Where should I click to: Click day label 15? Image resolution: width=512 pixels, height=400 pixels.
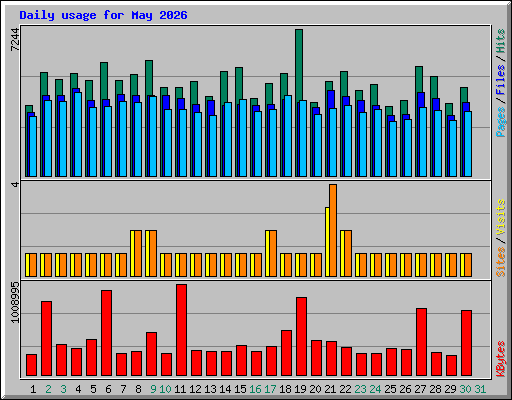click(240, 389)
